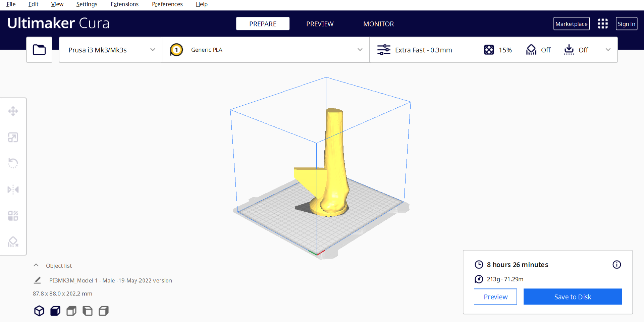
Task: Select the Rotate tool
Action: 13,163
